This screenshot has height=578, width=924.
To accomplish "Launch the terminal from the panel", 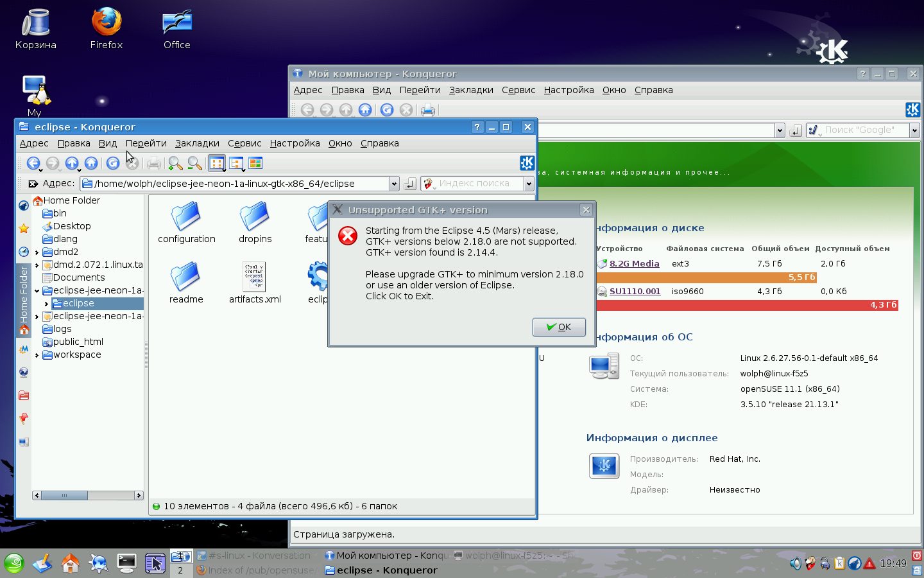I will [126, 563].
